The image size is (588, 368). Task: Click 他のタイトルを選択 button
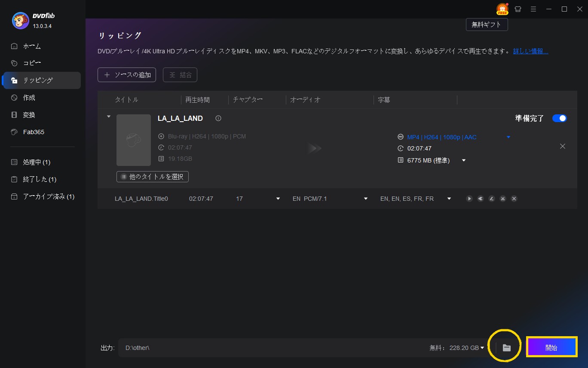(153, 177)
